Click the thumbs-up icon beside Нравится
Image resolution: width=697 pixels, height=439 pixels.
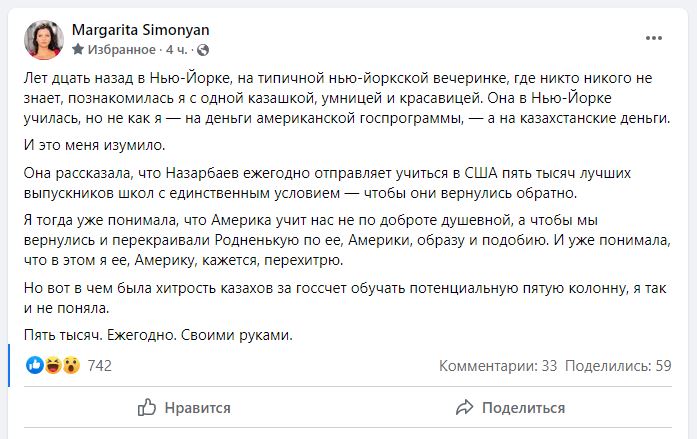[x=146, y=407]
